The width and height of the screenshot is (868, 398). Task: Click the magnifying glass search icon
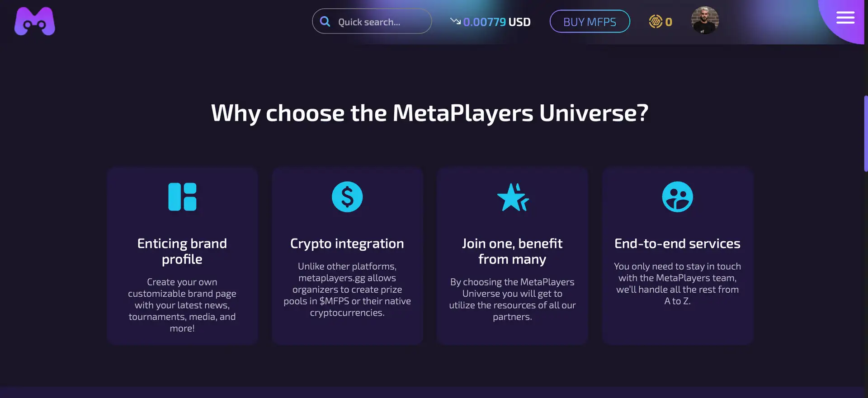point(325,21)
